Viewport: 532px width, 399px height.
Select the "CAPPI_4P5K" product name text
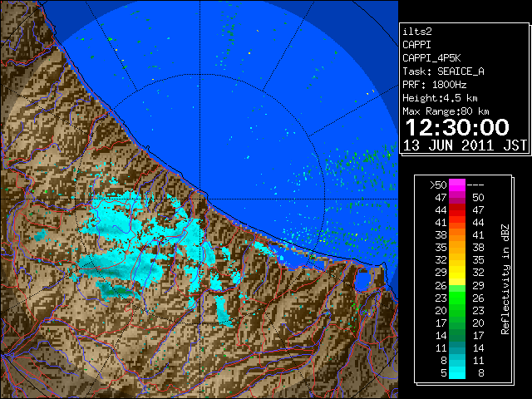(x=431, y=58)
